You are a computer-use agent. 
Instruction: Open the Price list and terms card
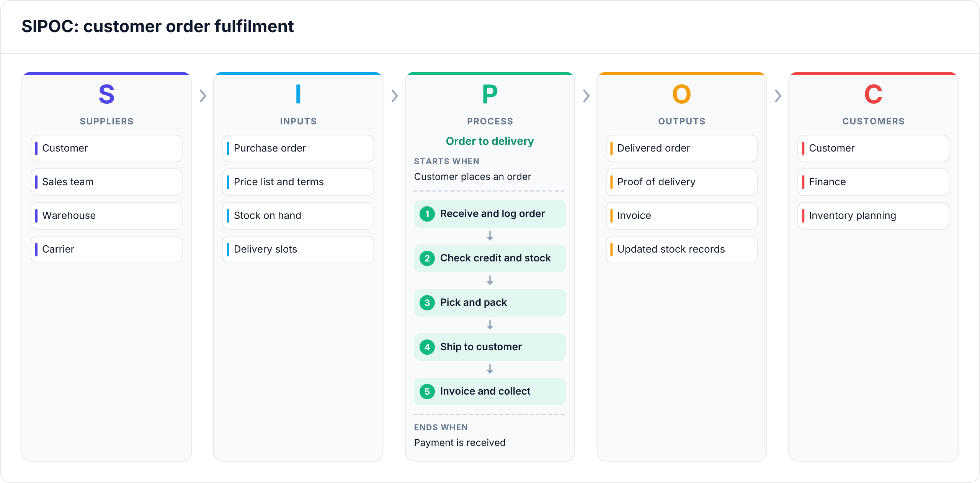(x=298, y=182)
